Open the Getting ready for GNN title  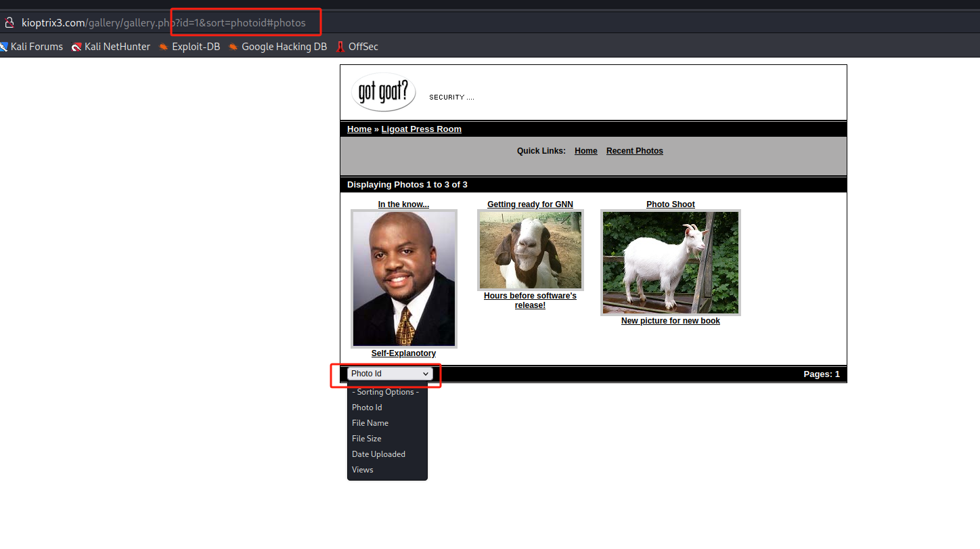click(530, 204)
